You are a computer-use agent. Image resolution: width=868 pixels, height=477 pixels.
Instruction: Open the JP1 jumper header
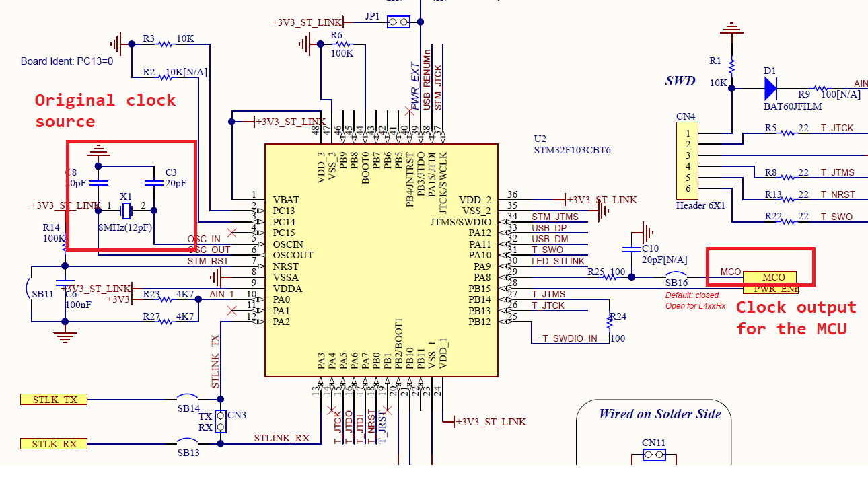point(398,21)
